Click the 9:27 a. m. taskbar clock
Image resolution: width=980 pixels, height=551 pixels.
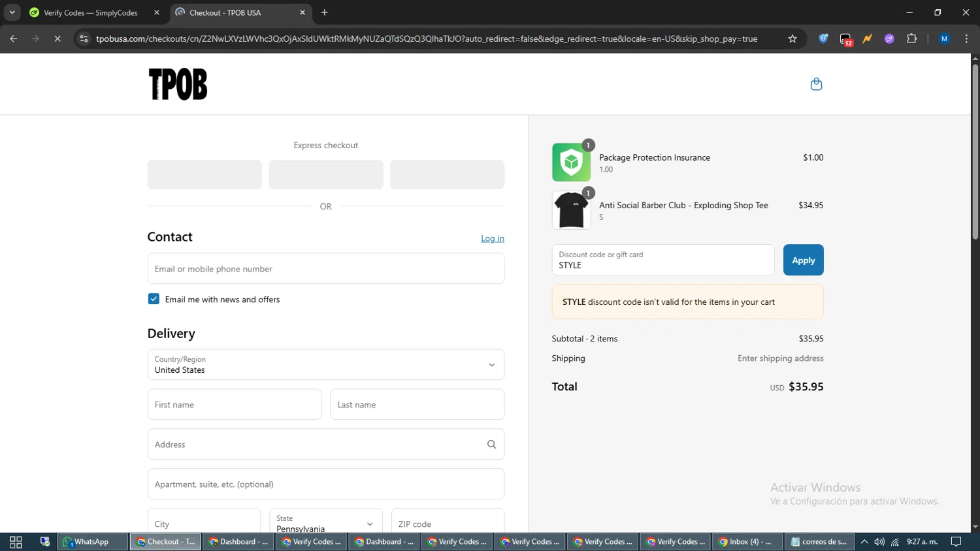pyautogui.click(x=922, y=542)
